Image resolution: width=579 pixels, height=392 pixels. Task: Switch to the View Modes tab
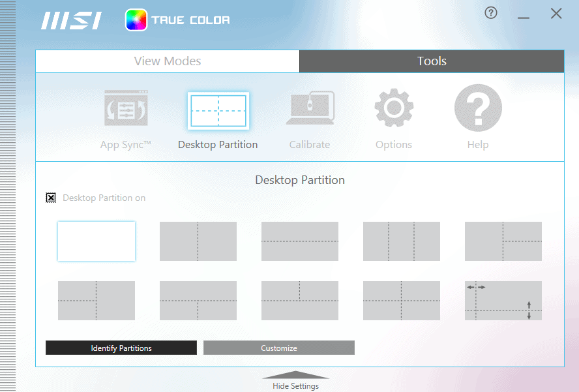[168, 61]
